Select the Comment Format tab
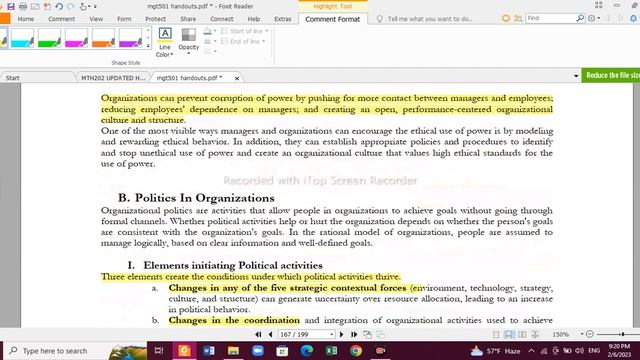 [x=333, y=19]
